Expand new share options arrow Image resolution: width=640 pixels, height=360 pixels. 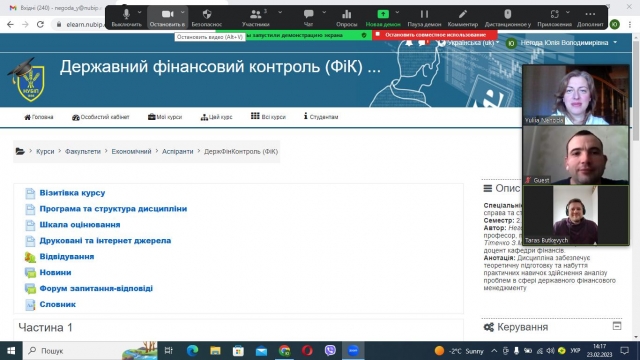[x=397, y=13]
